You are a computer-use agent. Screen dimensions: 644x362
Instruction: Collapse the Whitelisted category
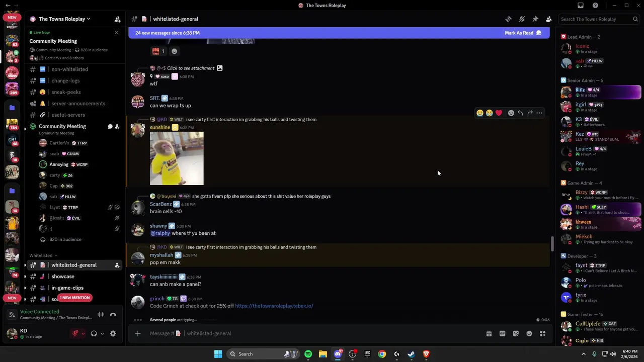click(x=43, y=255)
